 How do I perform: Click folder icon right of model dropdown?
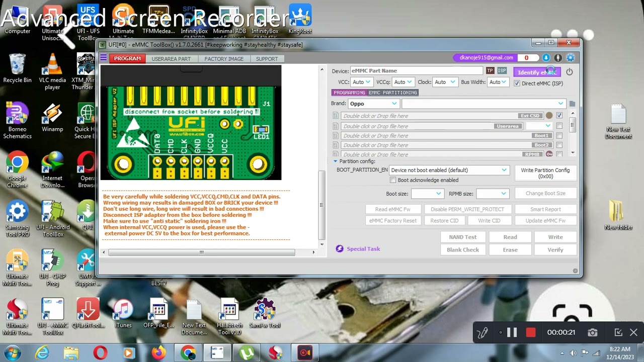pyautogui.click(x=572, y=104)
